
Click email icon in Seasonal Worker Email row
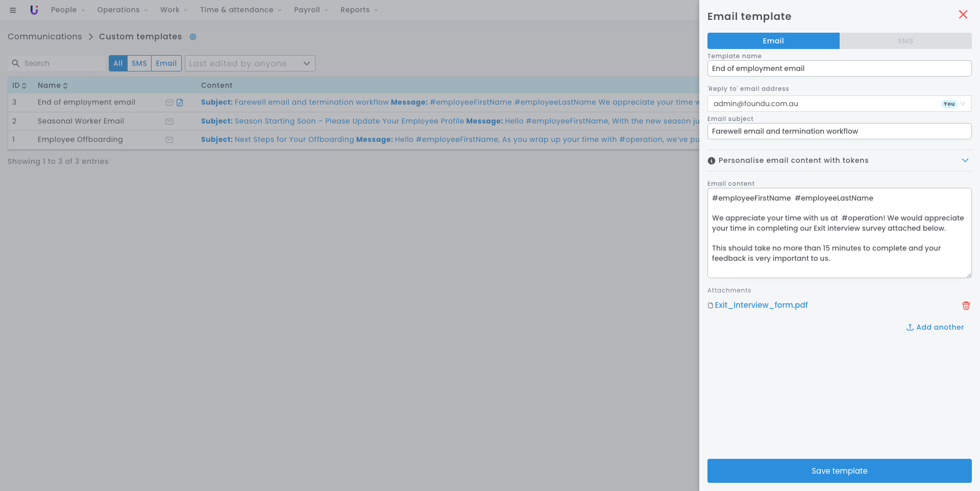click(169, 121)
